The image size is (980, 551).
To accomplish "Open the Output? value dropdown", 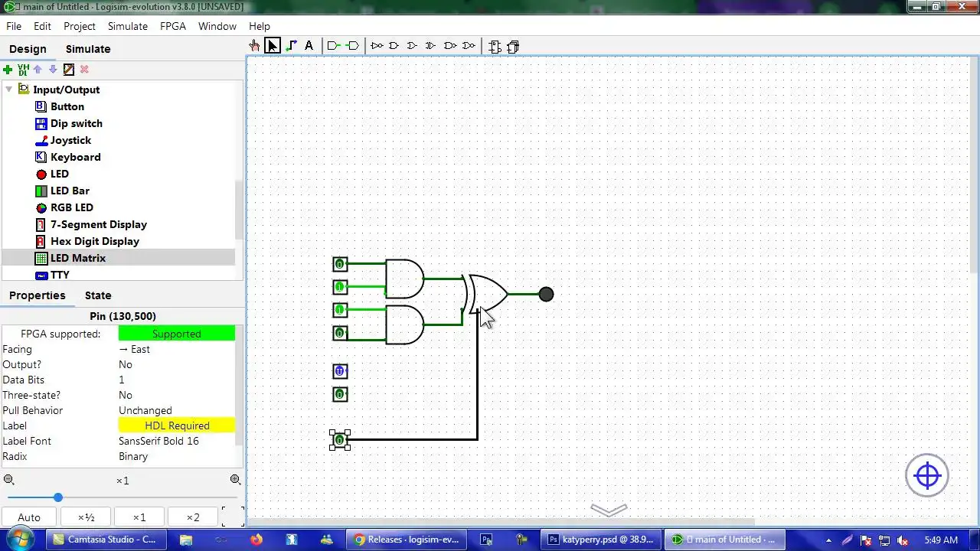I will click(177, 364).
